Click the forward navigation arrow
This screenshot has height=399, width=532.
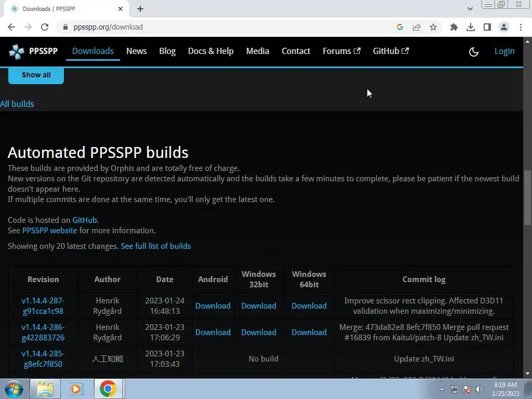pyautogui.click(x=28, y=27)
